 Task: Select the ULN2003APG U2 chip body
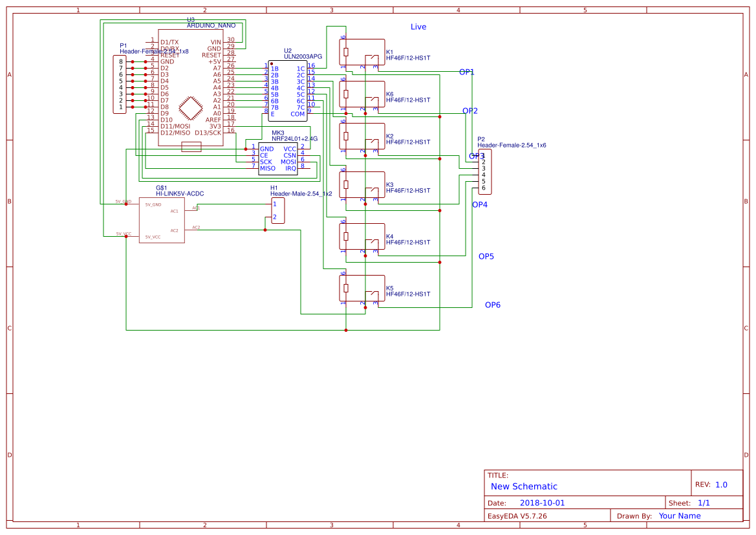click(x=288, y=91)
